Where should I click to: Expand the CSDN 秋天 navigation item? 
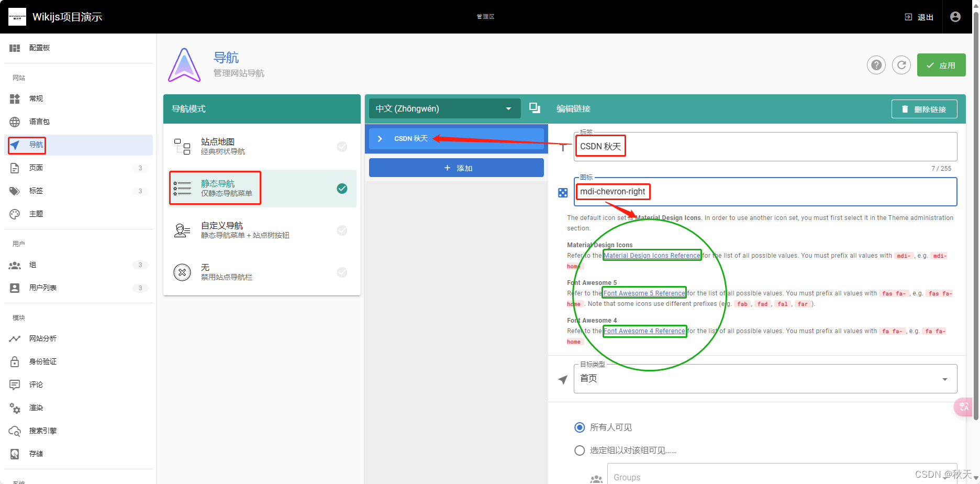(380, 138)
